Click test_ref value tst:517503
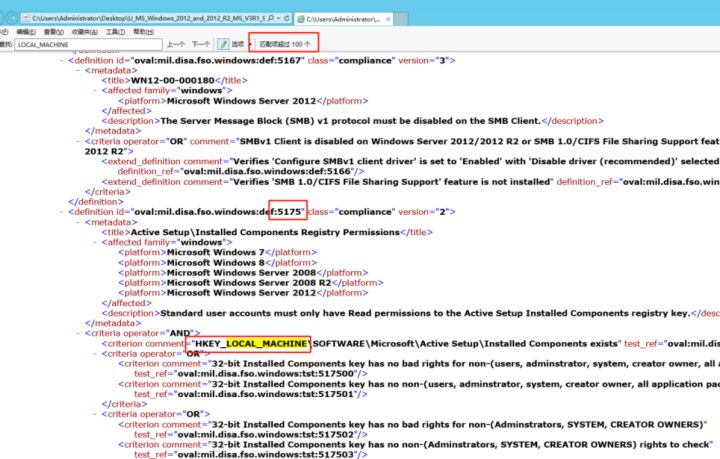Viewport: 720px width, 459px height. coord(266,455)
